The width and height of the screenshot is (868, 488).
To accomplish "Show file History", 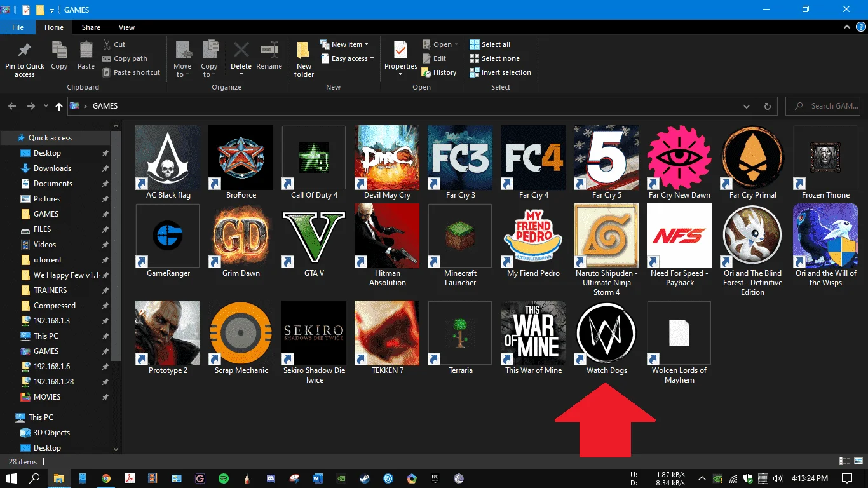I will click(x=439, y=72).
